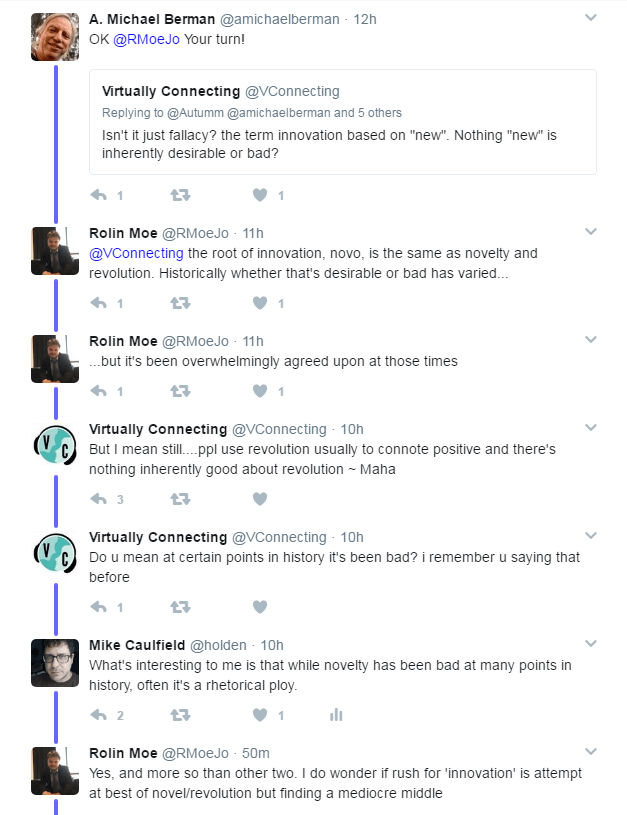Image resolution: width=627 pixels, height=815 pixels.
Task: Like Virtually Connecting's 'Do u mean' tweet
Action: [x=260, y=606]
